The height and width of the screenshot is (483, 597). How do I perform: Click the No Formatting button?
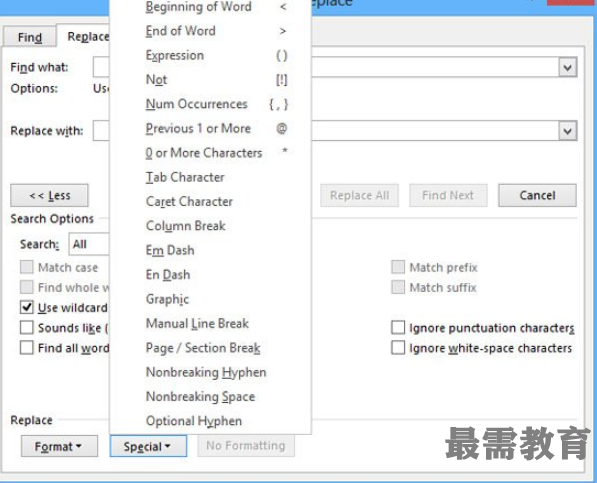tap(246, 445)
